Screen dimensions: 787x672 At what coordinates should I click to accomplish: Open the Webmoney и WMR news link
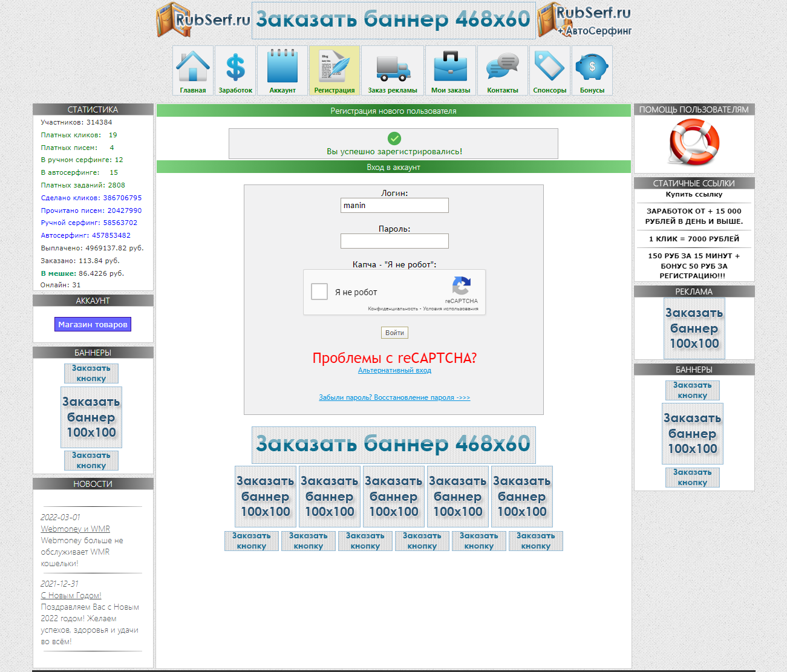(76, 529)
